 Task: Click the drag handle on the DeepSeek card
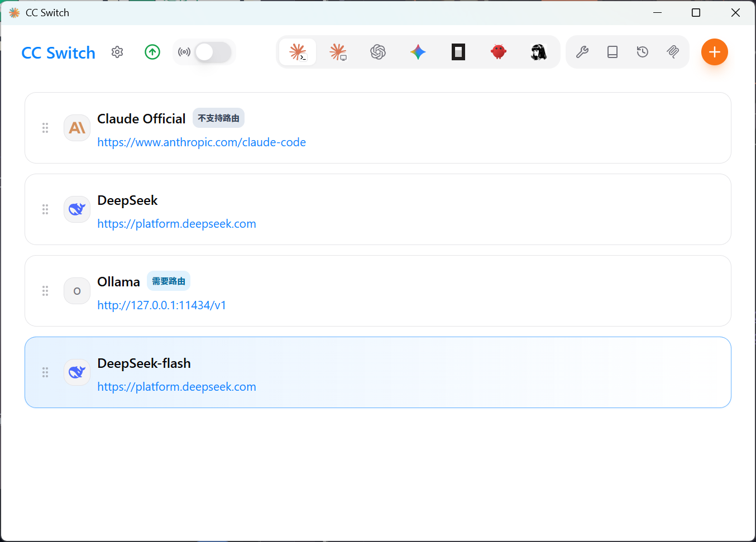point(45,209)
